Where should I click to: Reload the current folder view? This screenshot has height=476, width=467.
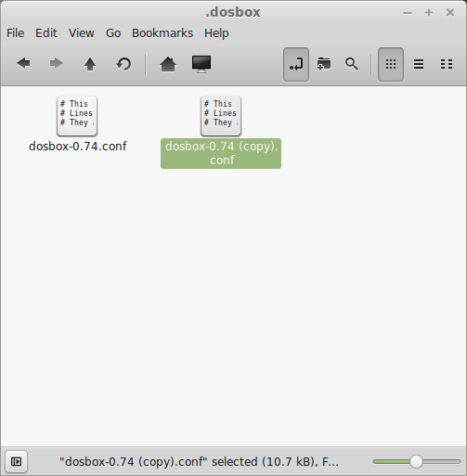pos(123,64)
